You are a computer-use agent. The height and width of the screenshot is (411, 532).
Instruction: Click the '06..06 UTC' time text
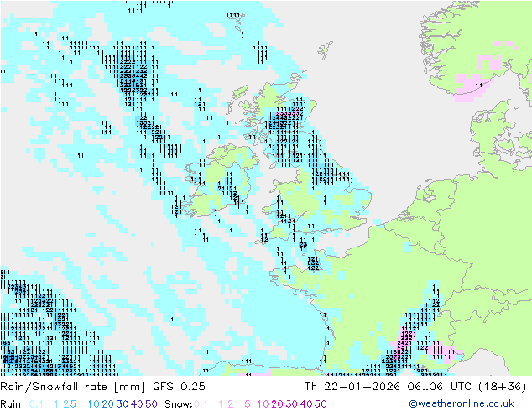coord(440,387)
